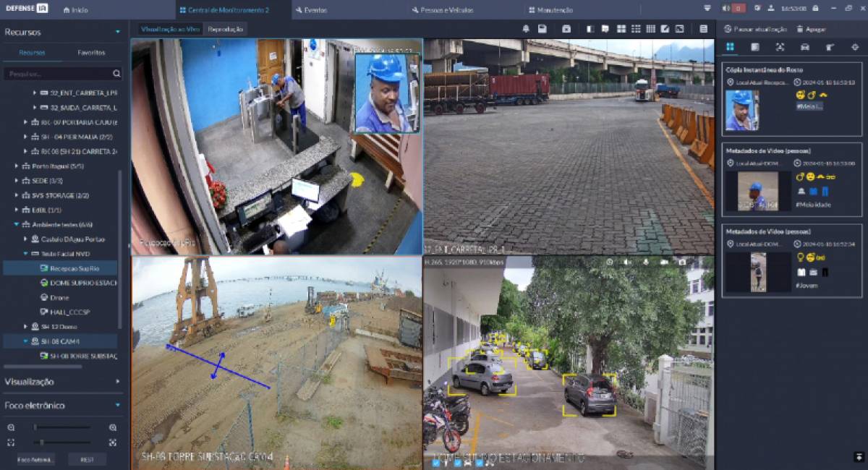868x470 pixels.
Task: Select the four-window split layout icon
Action: point(621,29)
